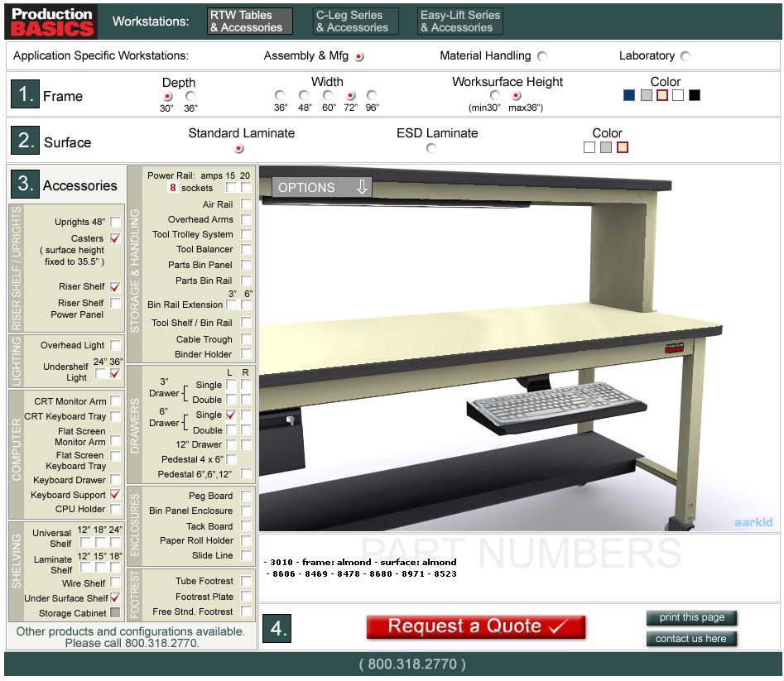Pick the gray frame color swatch

click(647, 95)
